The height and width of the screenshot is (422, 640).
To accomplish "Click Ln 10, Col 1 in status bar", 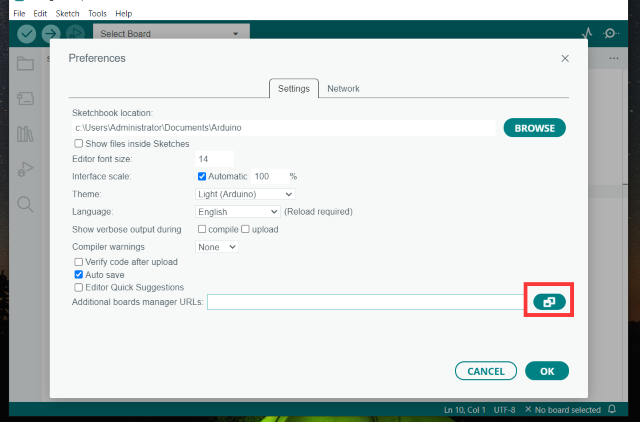I will pyautogui.click(x=465, y=410).
